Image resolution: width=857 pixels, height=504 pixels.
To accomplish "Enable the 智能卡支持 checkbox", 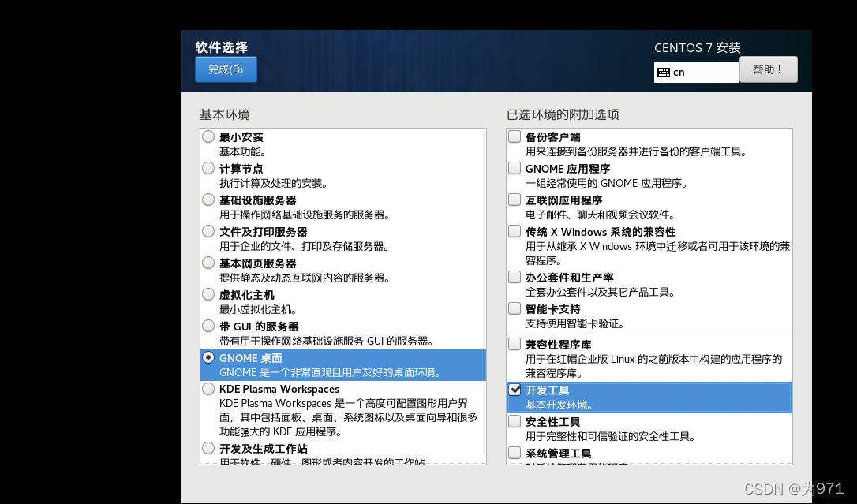I will click(515, 308).
